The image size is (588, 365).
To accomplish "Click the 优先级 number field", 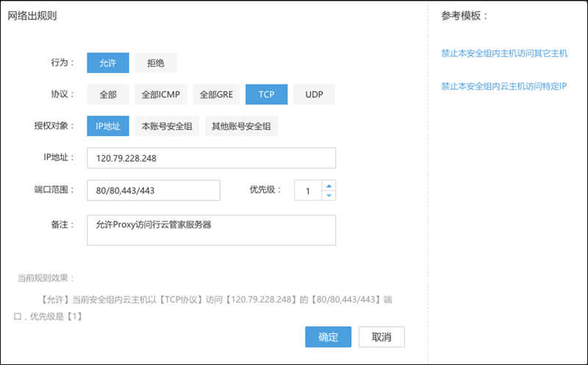I will (x=308, y=191).
